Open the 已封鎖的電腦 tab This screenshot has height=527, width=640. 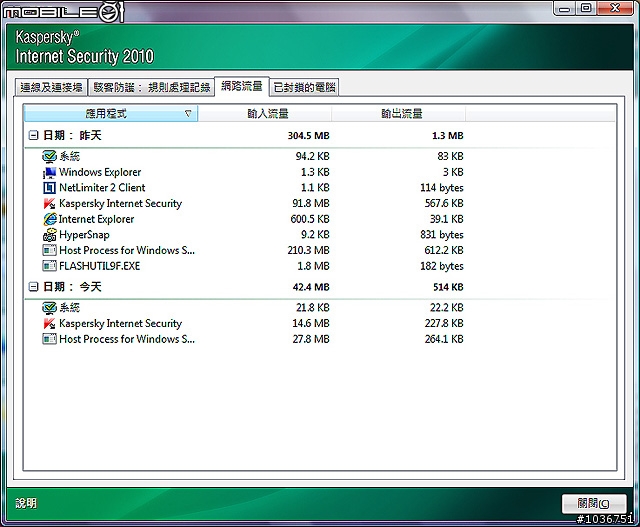coord(304,87)
